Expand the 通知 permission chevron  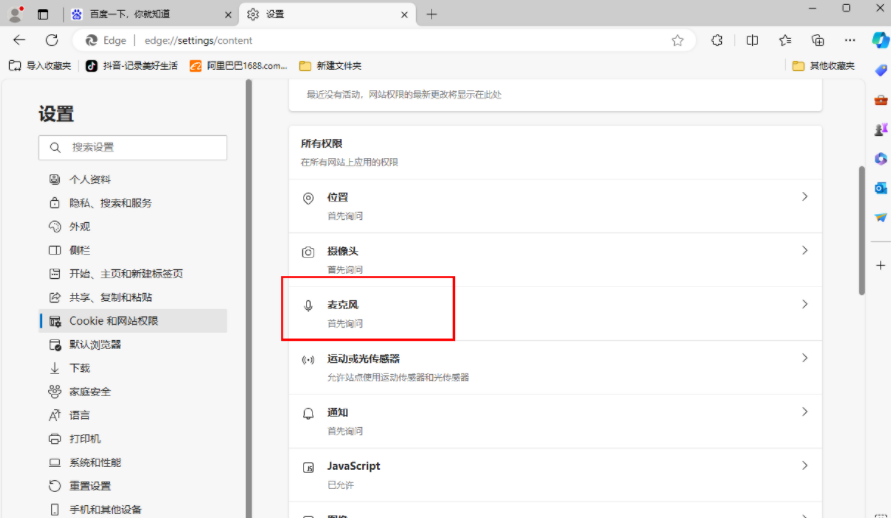(x=805, y=412)
